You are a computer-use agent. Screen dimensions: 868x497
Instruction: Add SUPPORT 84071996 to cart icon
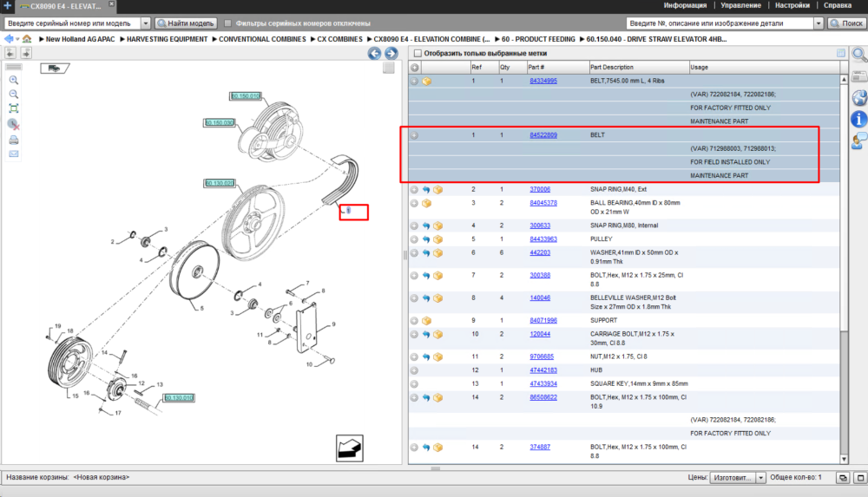tap(427, 320)
